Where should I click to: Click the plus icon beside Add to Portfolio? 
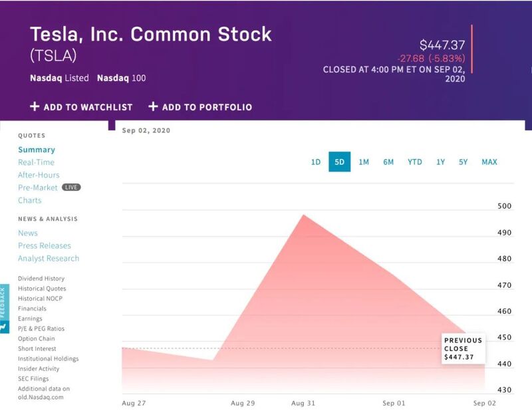(153, 106)
